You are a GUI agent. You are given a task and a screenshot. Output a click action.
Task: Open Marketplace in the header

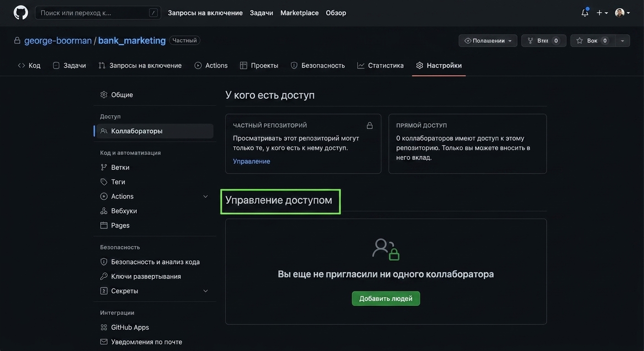[299, 13]
